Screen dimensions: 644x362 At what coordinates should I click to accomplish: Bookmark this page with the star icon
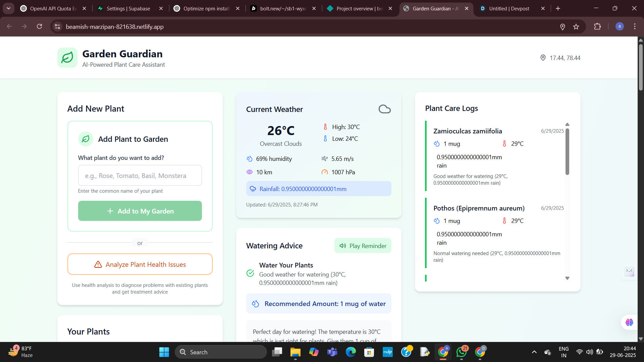(x=576, y=26)
